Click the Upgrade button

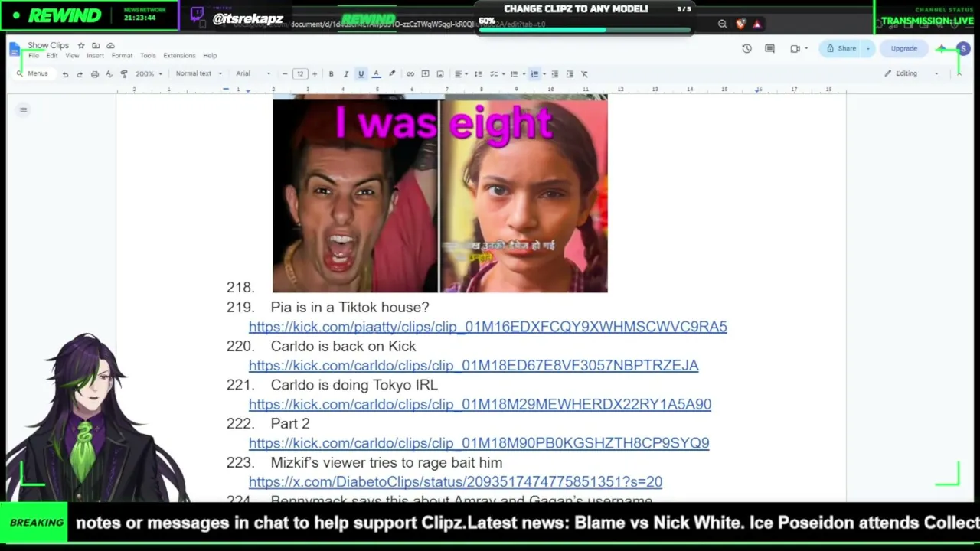point(903,48)
